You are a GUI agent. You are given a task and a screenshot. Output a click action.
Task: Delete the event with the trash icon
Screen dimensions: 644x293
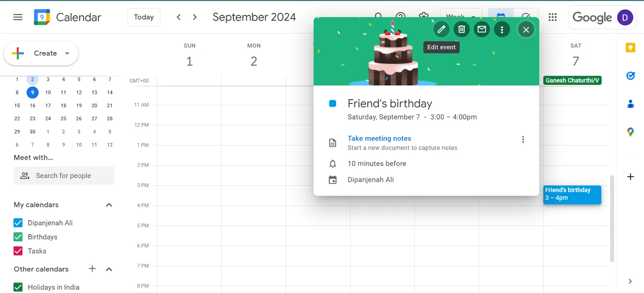click(x=462, y=29)
